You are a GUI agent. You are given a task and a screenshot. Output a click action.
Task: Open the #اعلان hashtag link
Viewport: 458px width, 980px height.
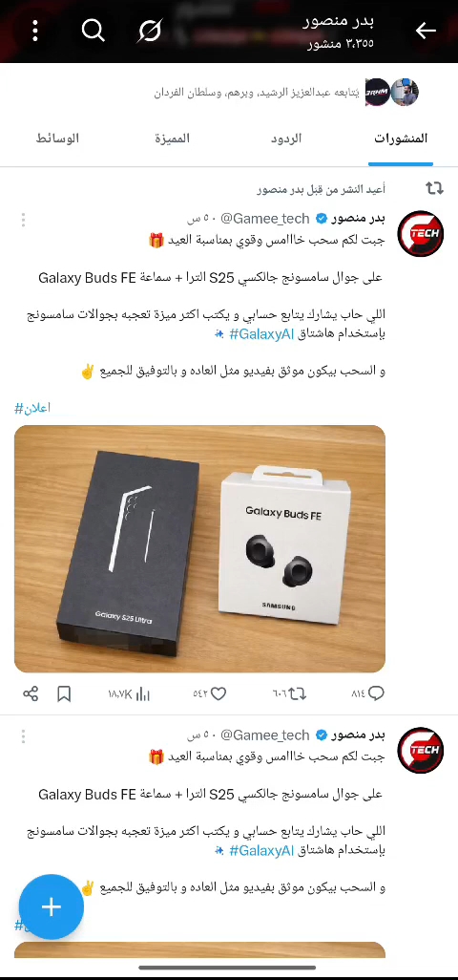click(x=32, y=408)
